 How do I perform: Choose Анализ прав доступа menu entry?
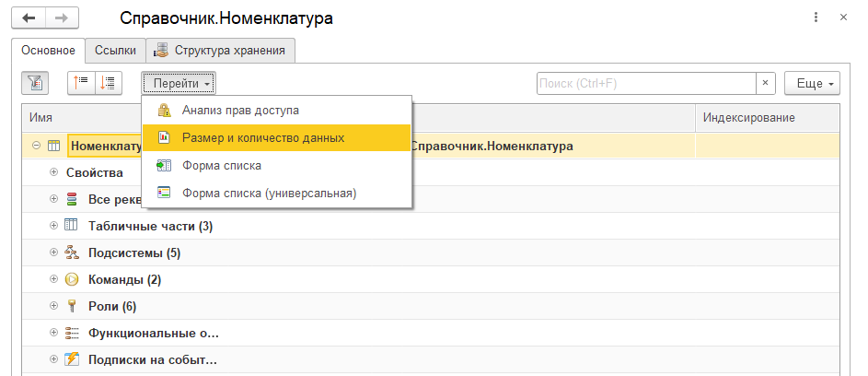tap(240, 111)
